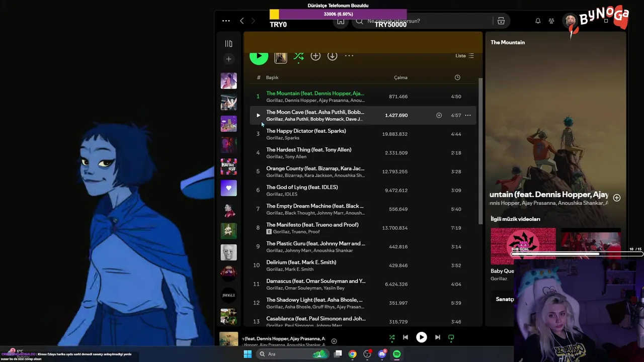Collapse Your Library sidebar icon
Screen dimensions: 644x362
point(228,44)
